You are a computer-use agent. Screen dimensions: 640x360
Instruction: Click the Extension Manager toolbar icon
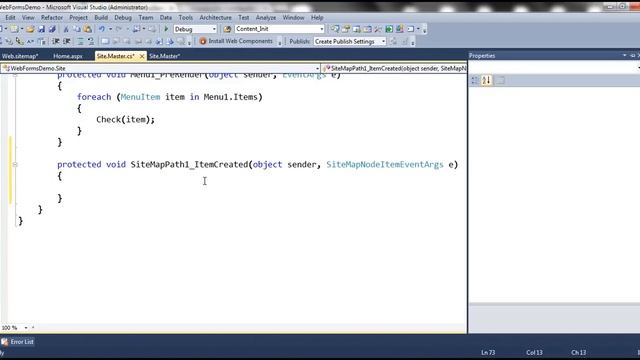pos(400,29)
